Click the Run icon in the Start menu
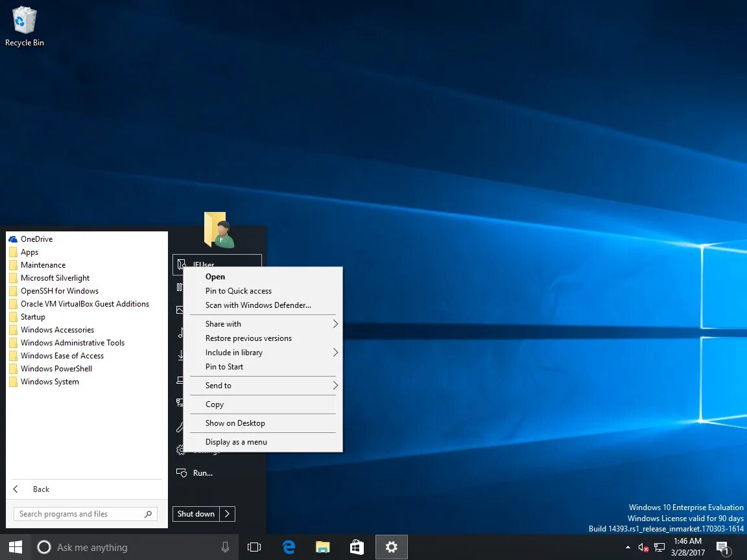This screenshot has width=747, height=560. 181,473
